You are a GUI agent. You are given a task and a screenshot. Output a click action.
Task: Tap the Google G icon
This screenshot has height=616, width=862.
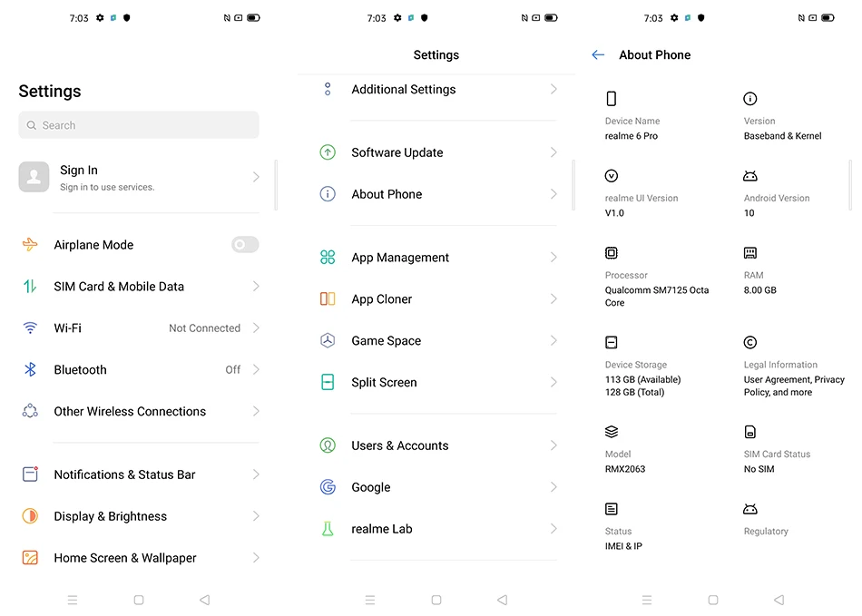[x=328, y=487]
